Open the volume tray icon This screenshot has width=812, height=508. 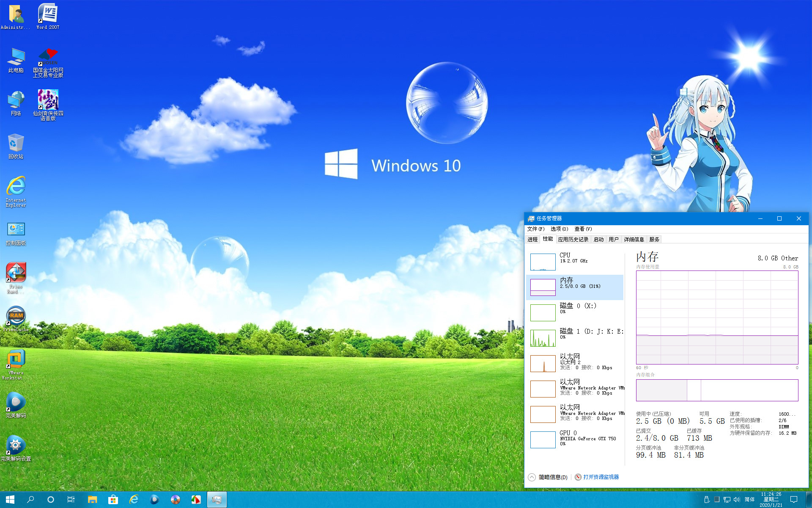click(737, 500)
